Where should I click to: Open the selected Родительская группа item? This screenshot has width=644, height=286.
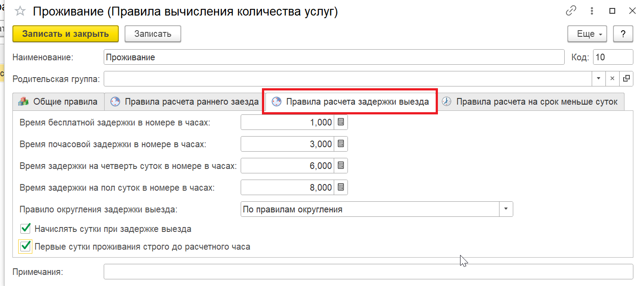coord(626,78)
